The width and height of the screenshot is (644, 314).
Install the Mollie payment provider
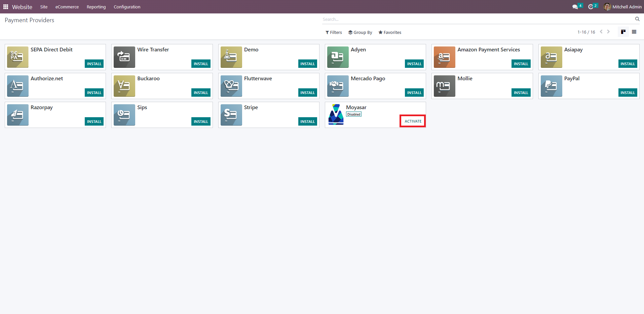[521, 93]
